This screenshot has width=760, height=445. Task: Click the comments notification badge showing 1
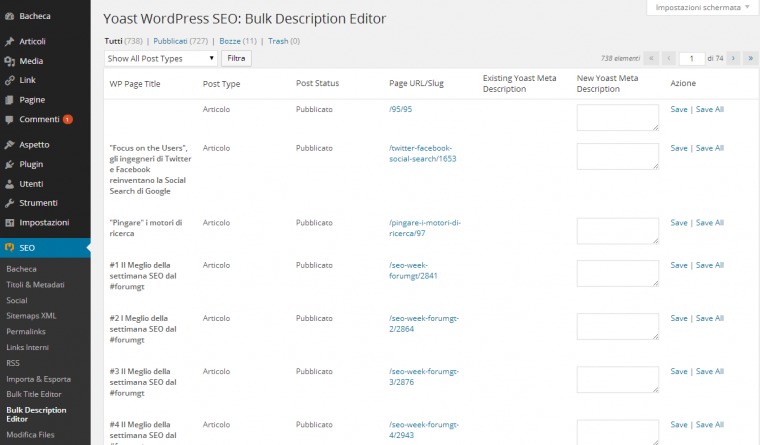(67, 119)
